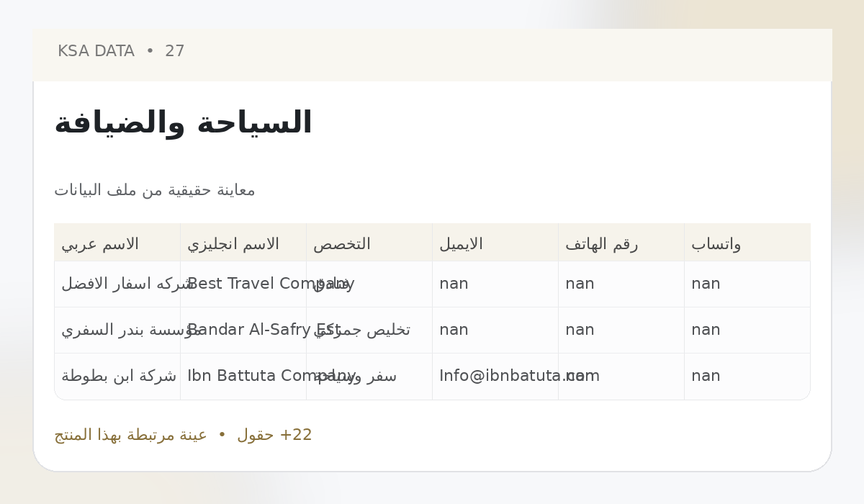Click the subtitle "معاينة حقيقية من ملف البيانات"
Image resolution: width=864 pixels, height=504 pixels.
tap(155, 190)
